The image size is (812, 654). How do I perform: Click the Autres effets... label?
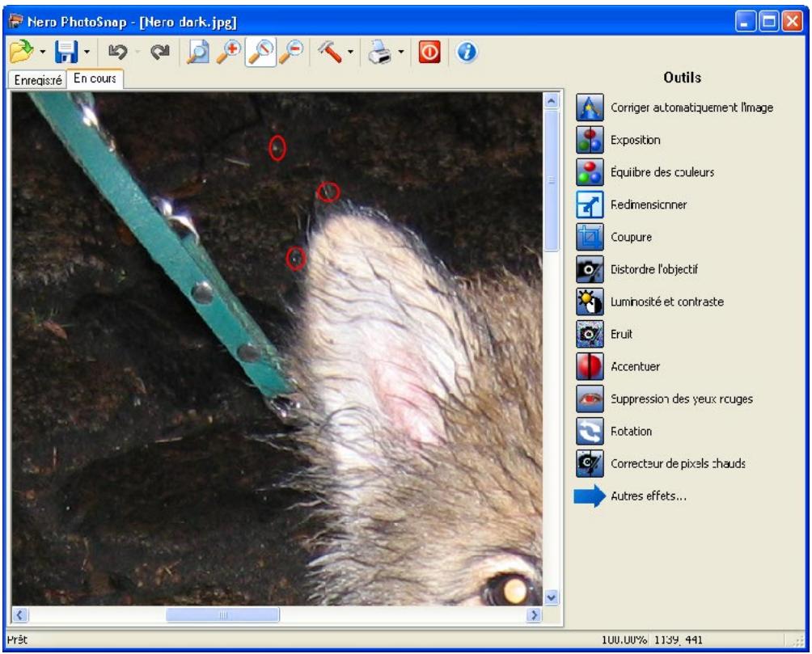click(x=649, y=496)
